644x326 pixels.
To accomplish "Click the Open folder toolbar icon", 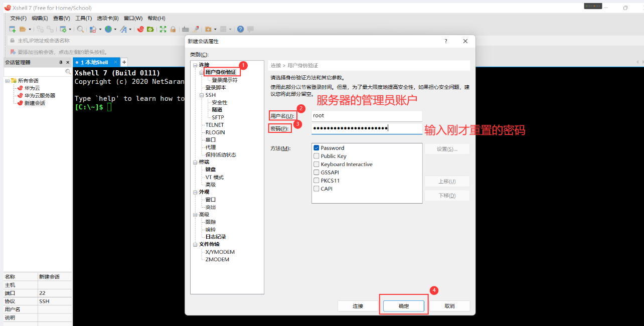I will tap(23, 29).
